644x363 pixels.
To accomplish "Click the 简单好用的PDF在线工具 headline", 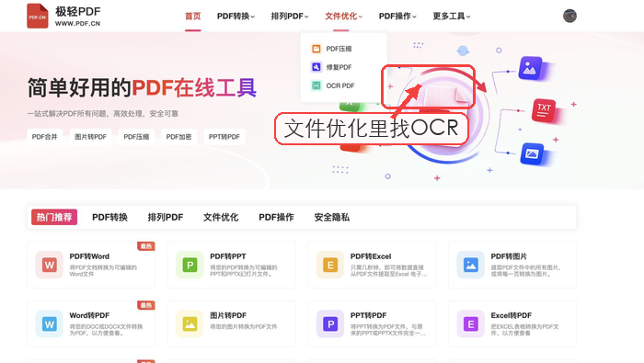I will point(142,88).
